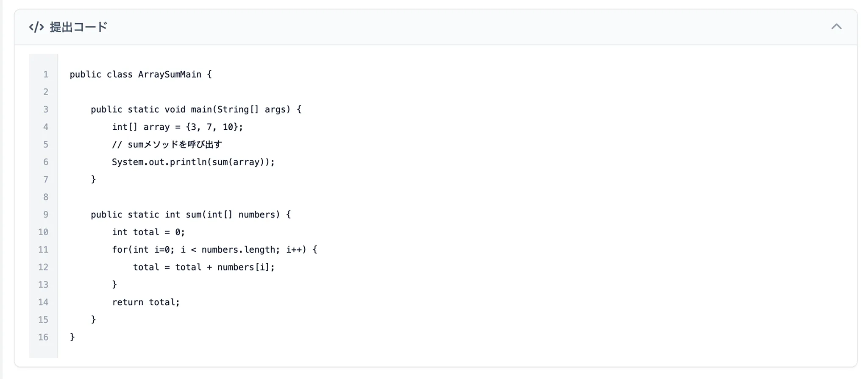
Task: Select line number 9 in the gutter
Action: (45, 215)
